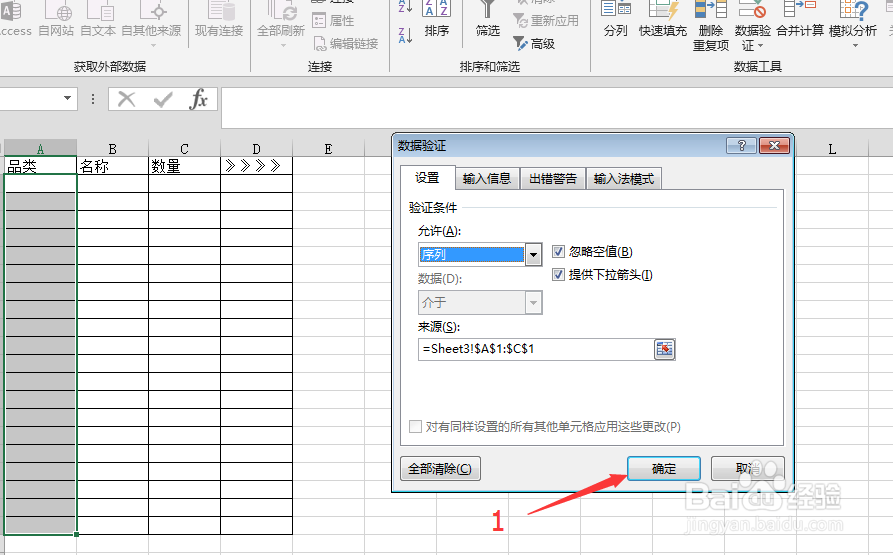Toggle 对有同样设置的所有其他单元格 checkbox

pos(416,426)
